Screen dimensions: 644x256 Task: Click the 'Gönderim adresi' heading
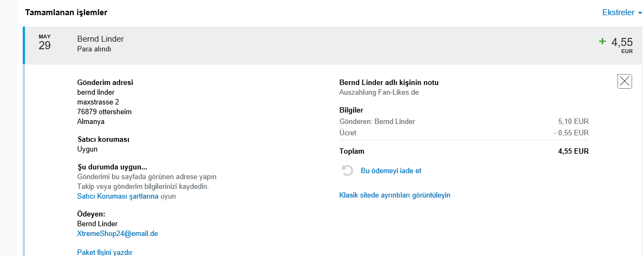coord(105,83)
